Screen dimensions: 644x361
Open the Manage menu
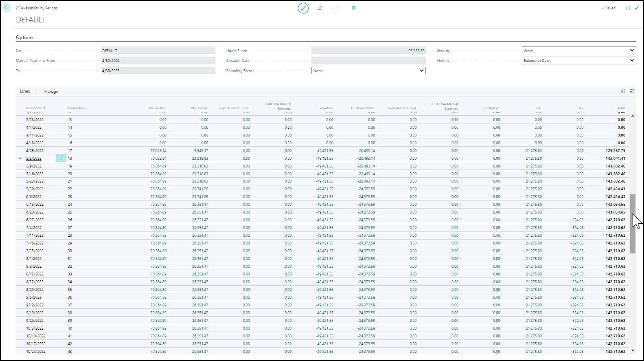click(x=51, y=92)
